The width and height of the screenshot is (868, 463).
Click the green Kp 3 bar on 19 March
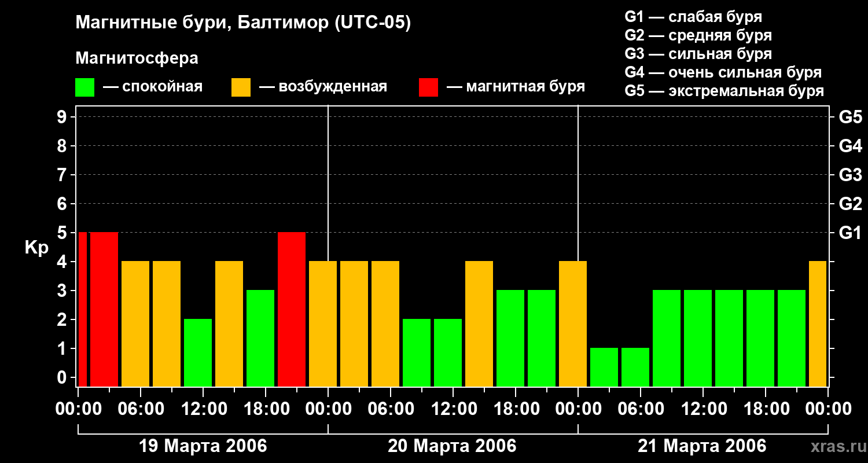tap(260, 338)
